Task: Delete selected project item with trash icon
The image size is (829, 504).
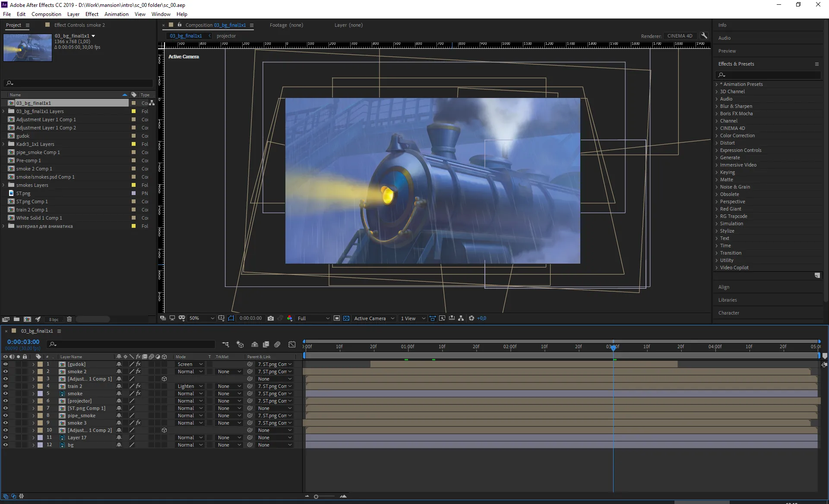Action: pyautogui.click(x=69, y=319)
